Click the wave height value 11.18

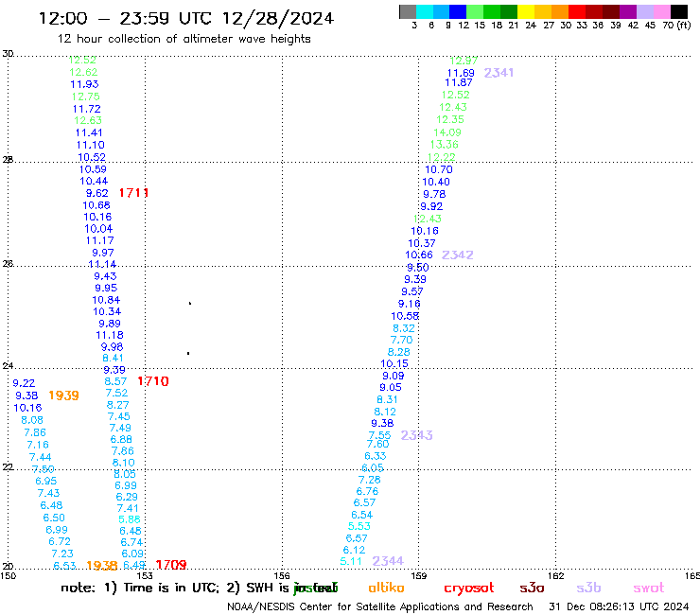point(110,335)
